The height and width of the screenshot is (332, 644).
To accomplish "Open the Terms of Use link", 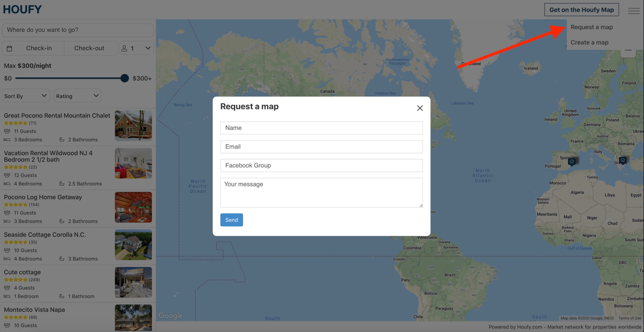I will (x=630, y=318).
